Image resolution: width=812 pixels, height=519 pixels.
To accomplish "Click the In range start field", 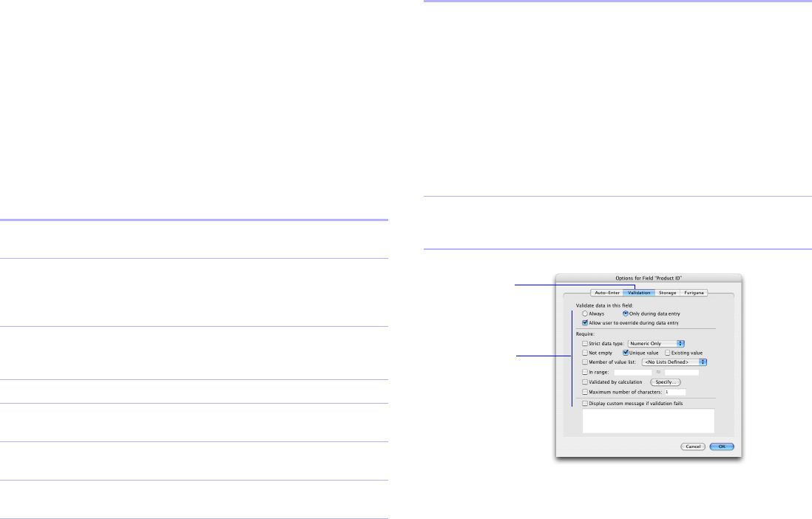I will click(x=633, y=372).
